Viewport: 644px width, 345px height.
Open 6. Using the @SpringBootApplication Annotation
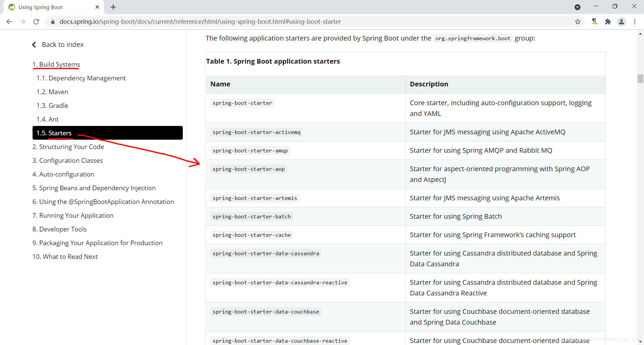pos(103,202)
